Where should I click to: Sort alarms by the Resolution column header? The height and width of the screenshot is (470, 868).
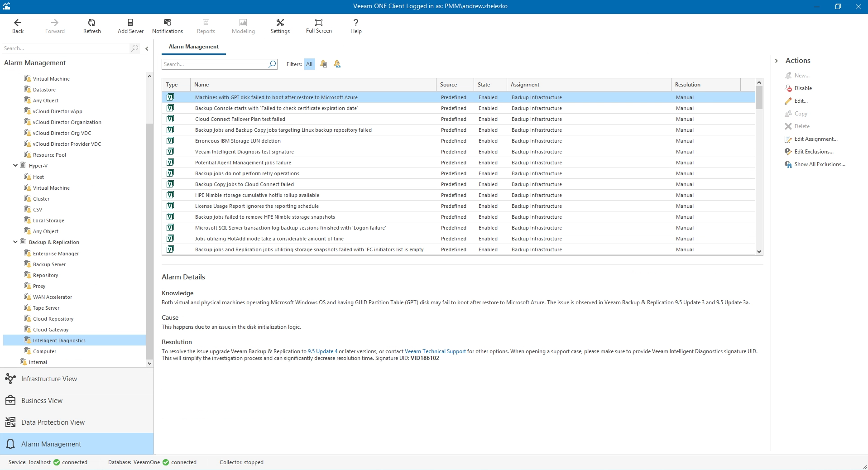point(705,85)
